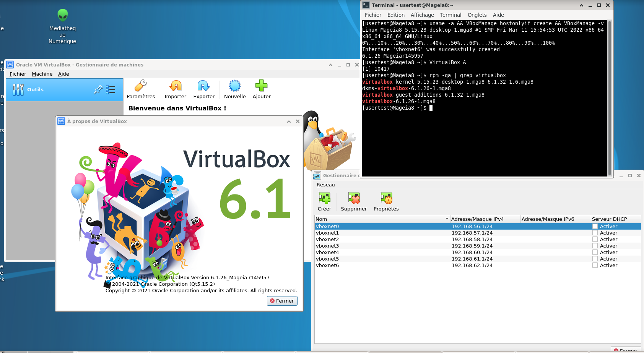
Task: Open Aide menu in VirtualBox manager
Action: 63,74
